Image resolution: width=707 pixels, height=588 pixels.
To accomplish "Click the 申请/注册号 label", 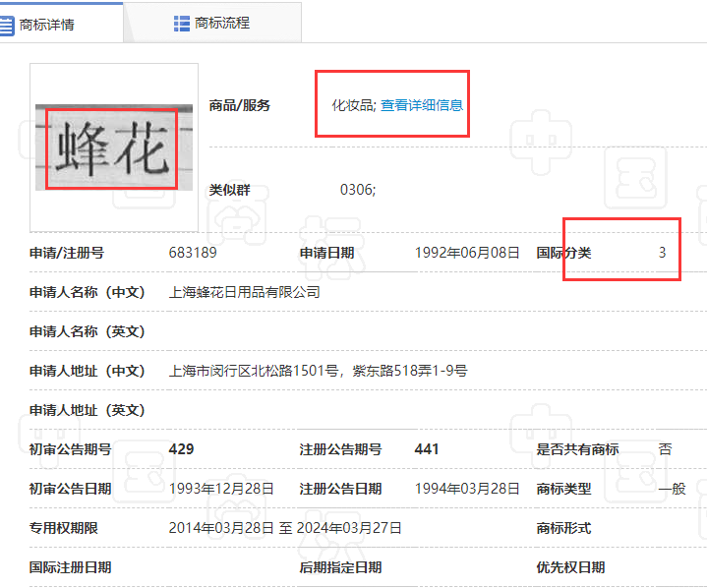I will (67, 253).
